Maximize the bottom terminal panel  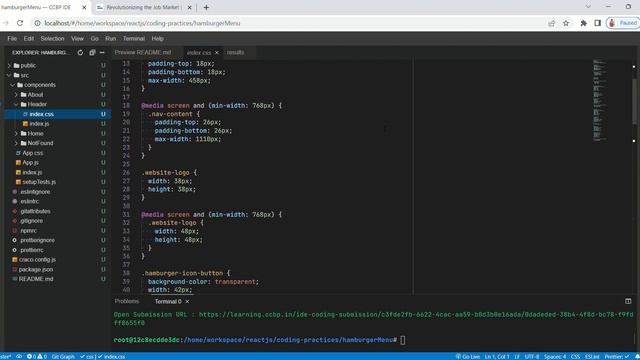pyautogui.click(x=628, y=301)
